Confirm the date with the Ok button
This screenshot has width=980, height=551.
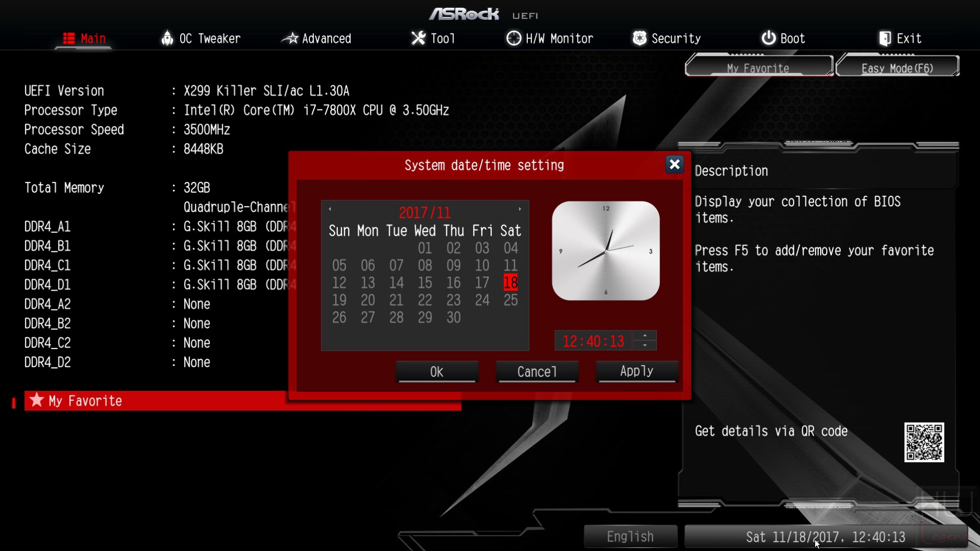pyautogui.click(x=437, y=371)
